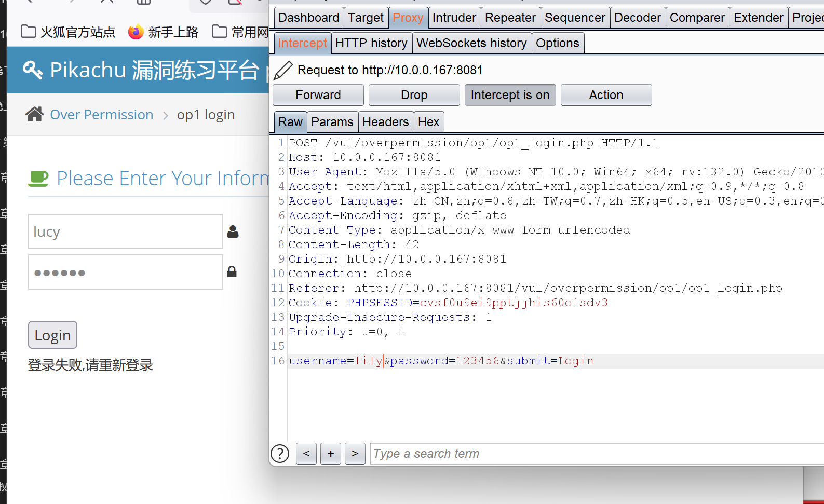
Task: Click the Cookie PHPSESSID header line
Action: [x=448, y=303]
